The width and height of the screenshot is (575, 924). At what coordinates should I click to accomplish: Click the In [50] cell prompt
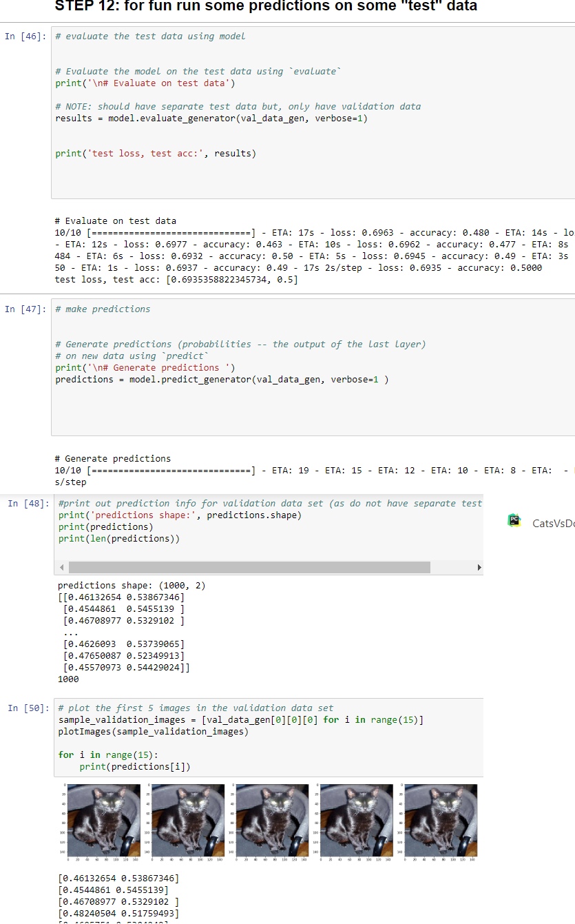28,708
